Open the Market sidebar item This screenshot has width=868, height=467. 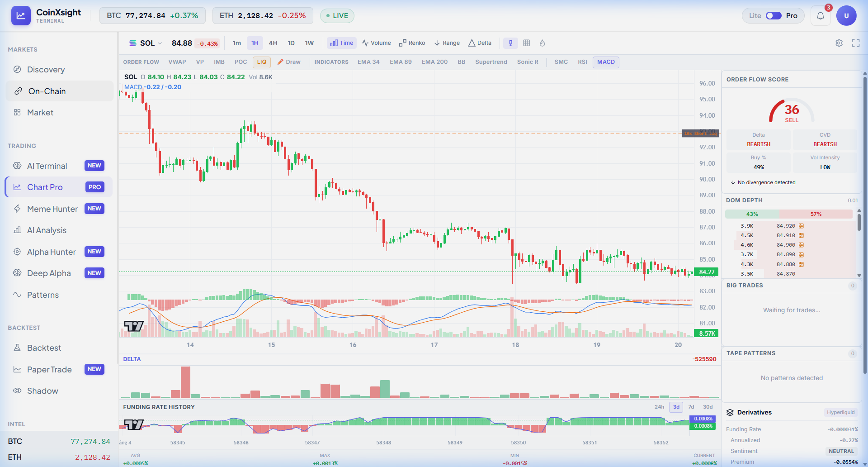[59, 113]
